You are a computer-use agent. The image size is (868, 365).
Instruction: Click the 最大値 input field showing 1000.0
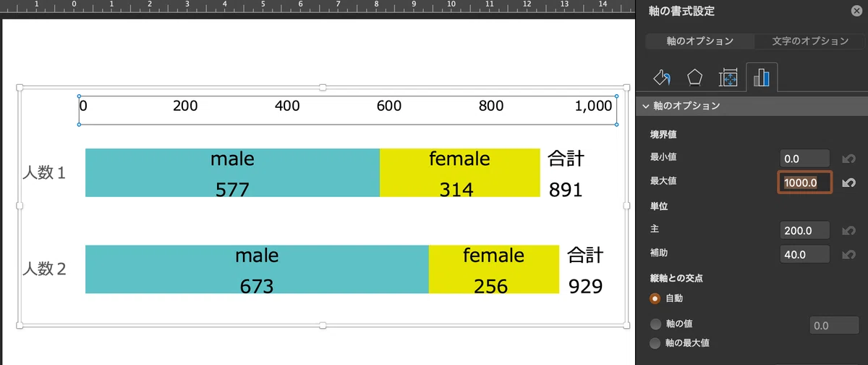(x=805, y=182)
